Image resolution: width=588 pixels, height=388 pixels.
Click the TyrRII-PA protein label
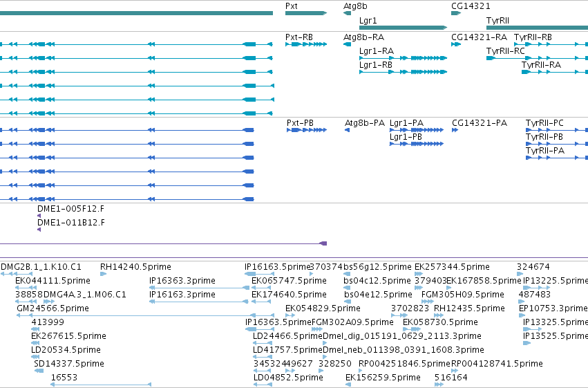[545, 151]
